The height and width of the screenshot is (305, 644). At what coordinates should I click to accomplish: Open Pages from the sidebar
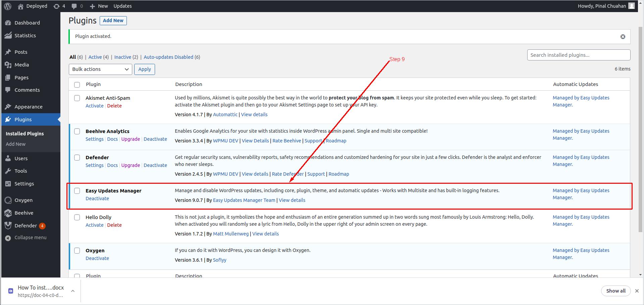21,77
